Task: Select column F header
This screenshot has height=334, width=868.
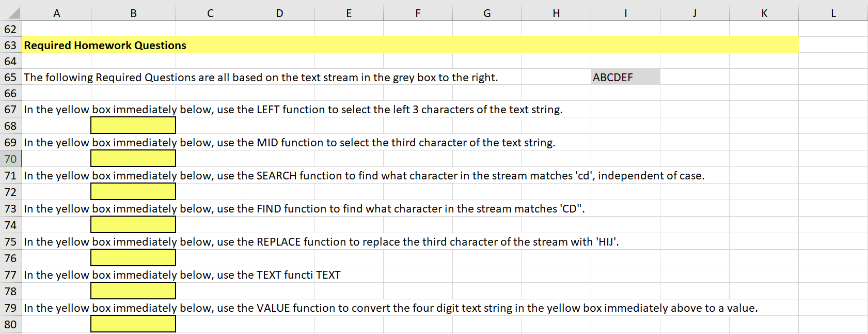Action: (x=418, y=13)
